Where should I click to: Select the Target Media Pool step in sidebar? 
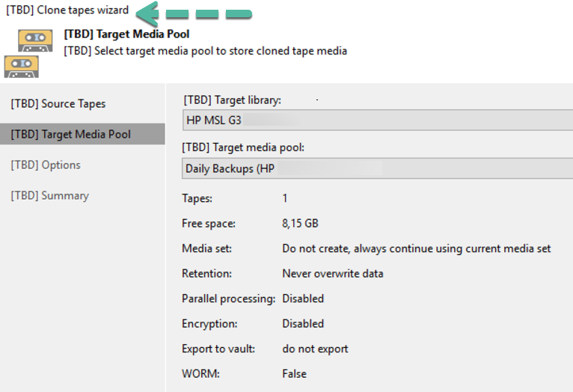pos(82,134)
